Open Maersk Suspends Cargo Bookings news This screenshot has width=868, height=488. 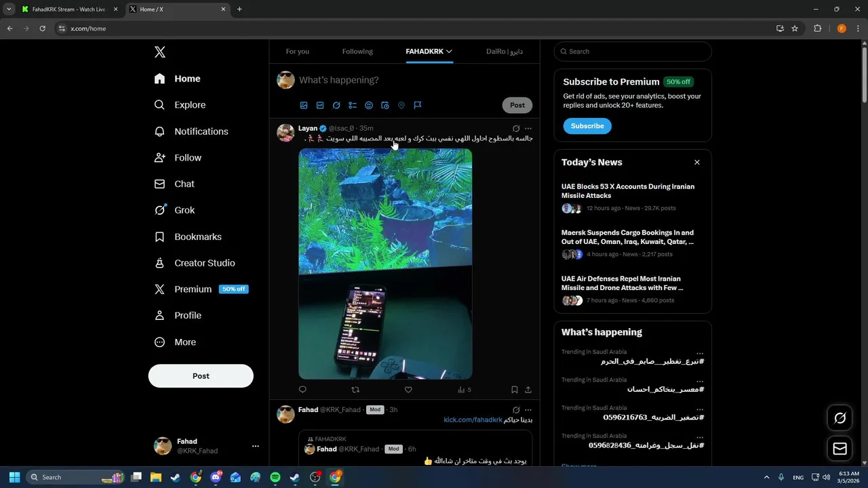pos(627,237)
